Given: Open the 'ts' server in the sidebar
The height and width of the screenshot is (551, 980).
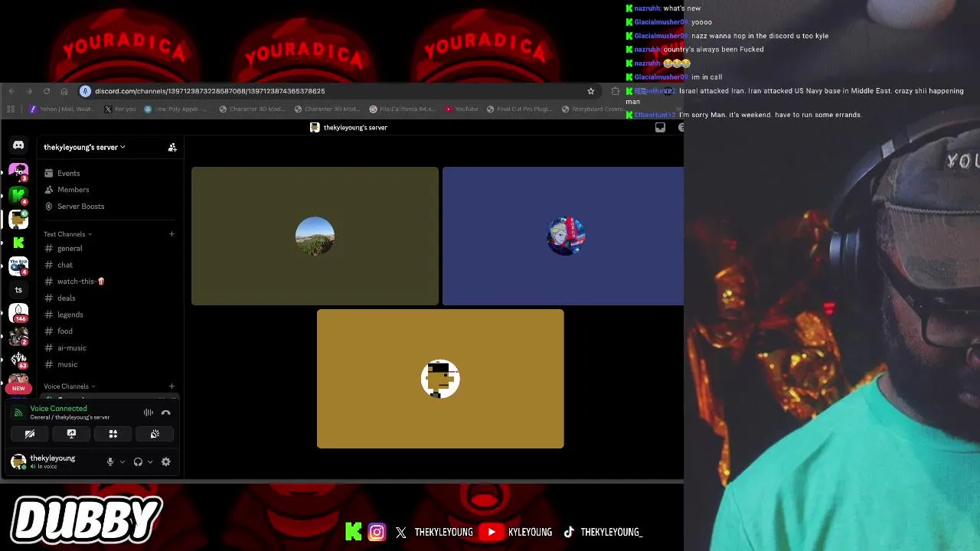Looking at the screenshot, I should tap(18, 290).
